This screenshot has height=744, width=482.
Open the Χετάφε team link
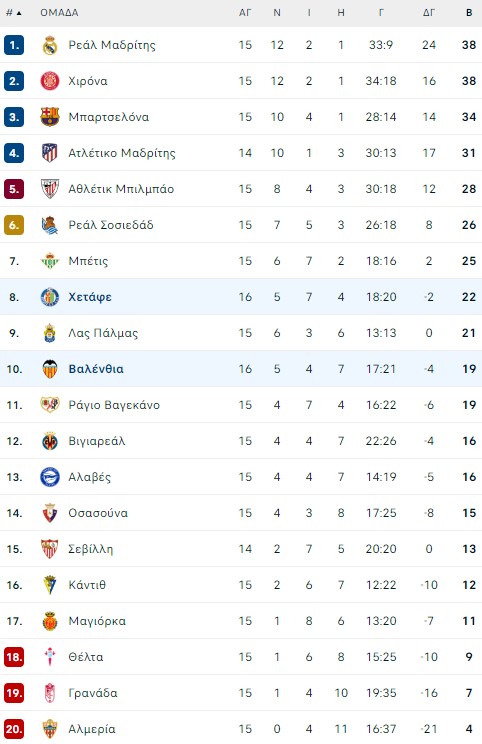[90, 297]
